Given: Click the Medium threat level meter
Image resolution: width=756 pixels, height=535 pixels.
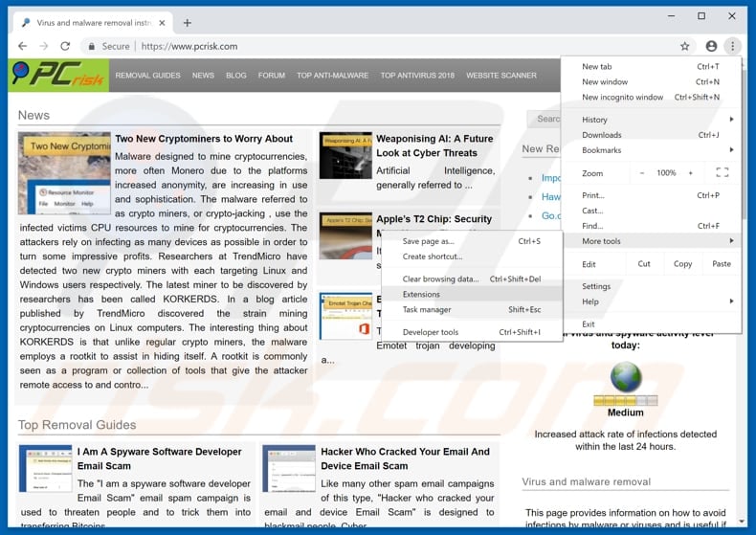Looking at the screenshot, I should tap(625, 400).
